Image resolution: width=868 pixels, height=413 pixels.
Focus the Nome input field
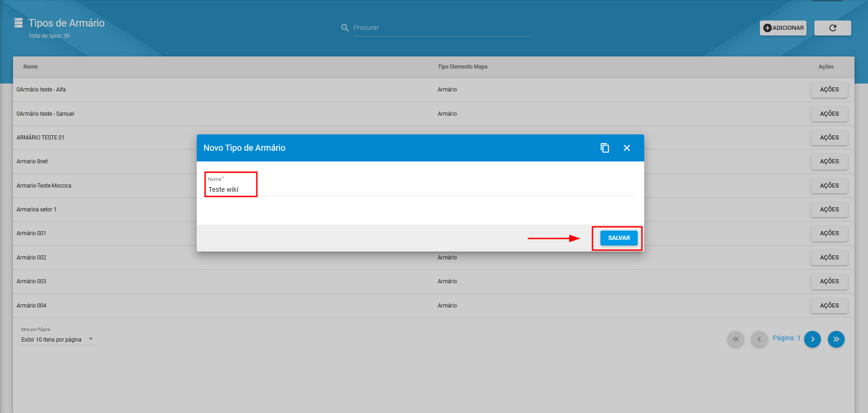[420, 189]
